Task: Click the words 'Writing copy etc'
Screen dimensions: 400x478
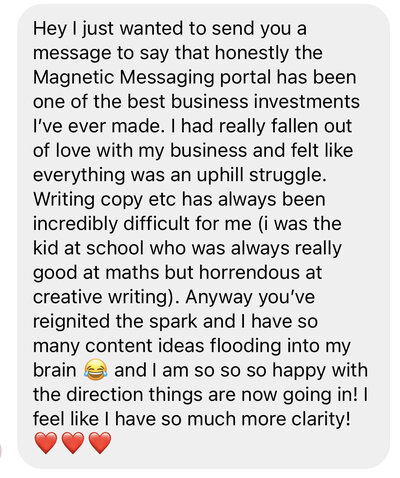Action: click(x=104, y=200)
